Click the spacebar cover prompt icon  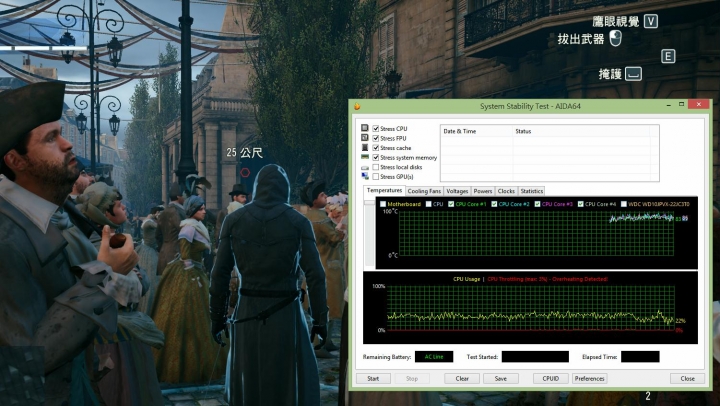[x=633, y=73]
